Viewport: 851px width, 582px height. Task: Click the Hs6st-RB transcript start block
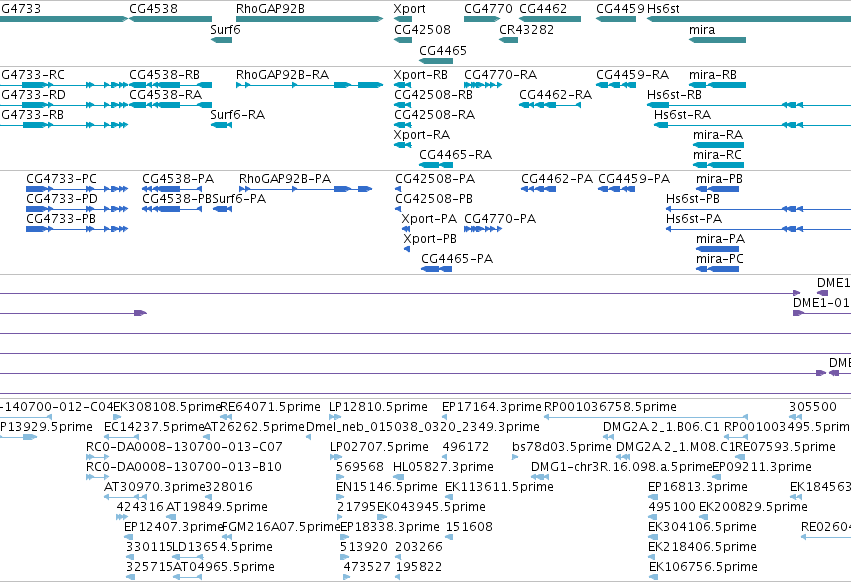tap(658, 105)
